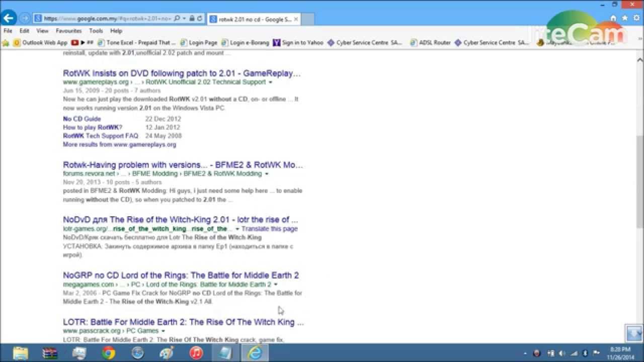Open the 'No CD Guide' sitelink
Image resolution: width=644 pixels, height=362 pixels.
[82, 119]
